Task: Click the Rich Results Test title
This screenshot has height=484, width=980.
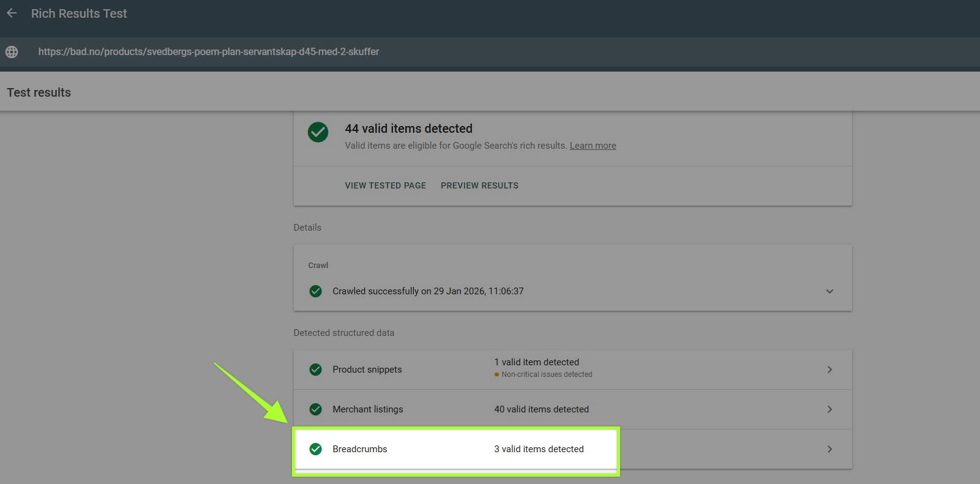Action: 79,13
